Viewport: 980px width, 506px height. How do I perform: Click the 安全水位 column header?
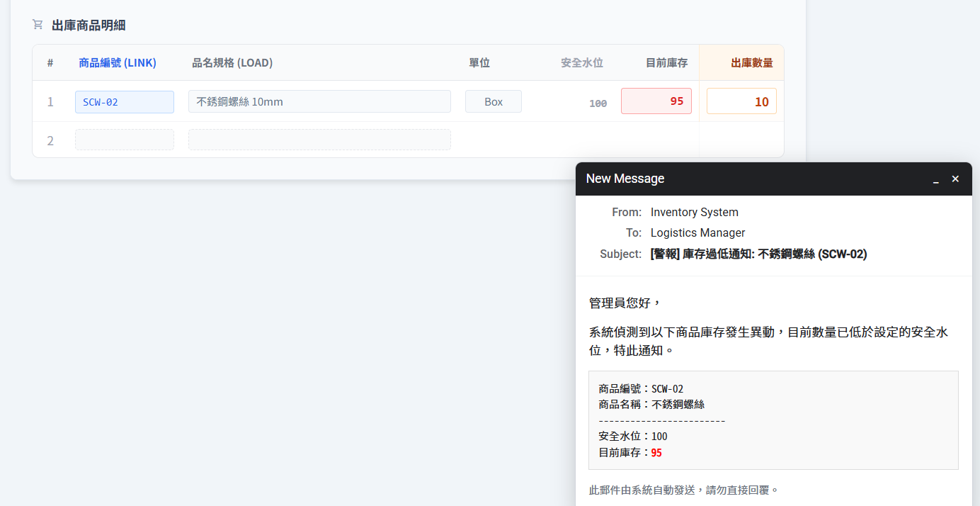581,63
